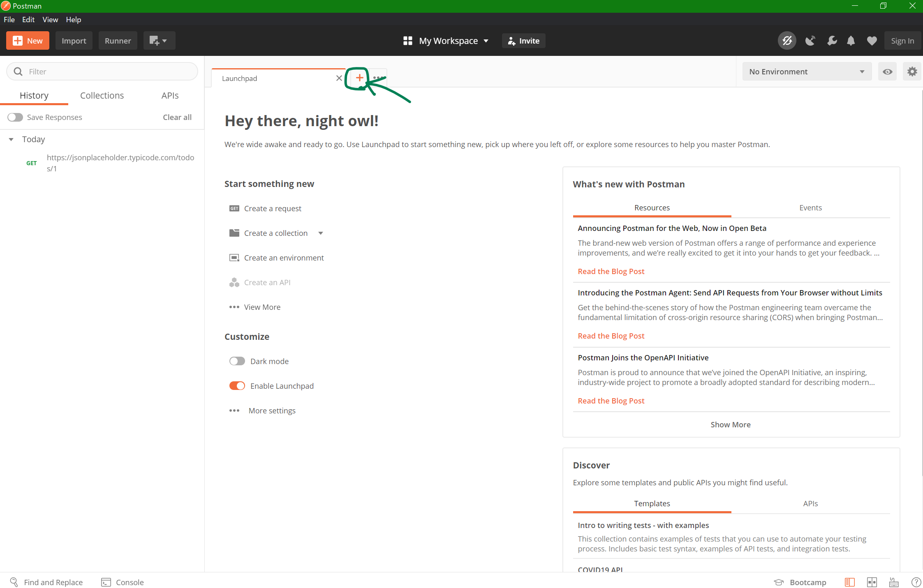923x588 pixels.
Task: Open new tab with plus icon
Action: (359, 78)
